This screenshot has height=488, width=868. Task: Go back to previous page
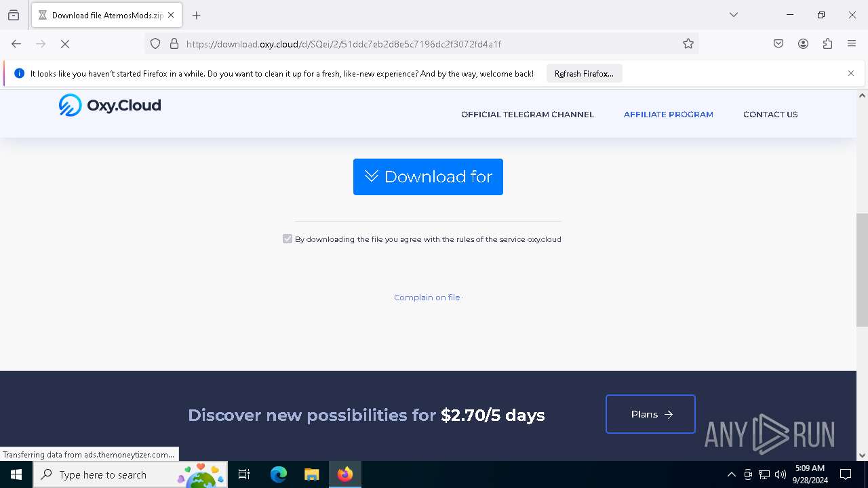(16, 44)
